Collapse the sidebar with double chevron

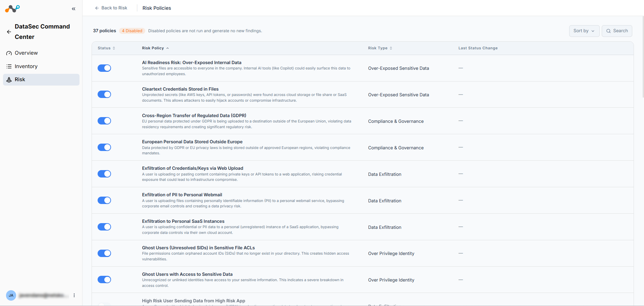coord(73,9)
